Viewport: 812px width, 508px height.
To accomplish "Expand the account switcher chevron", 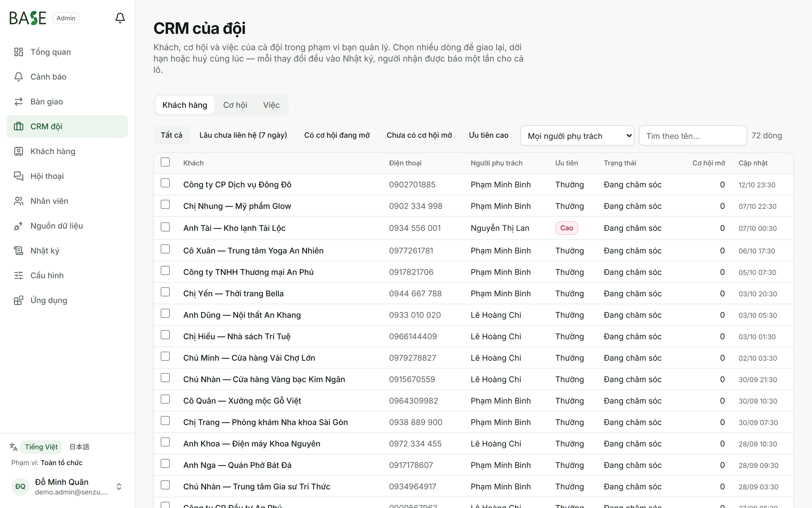I will [x=119, y=487].
